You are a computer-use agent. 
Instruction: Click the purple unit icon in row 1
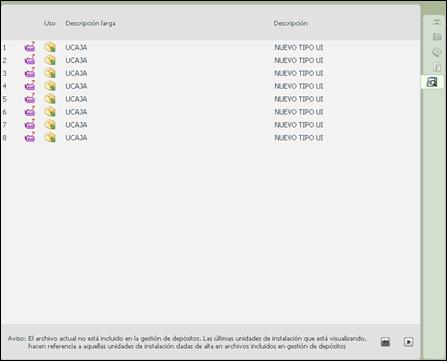click(30, 47)
